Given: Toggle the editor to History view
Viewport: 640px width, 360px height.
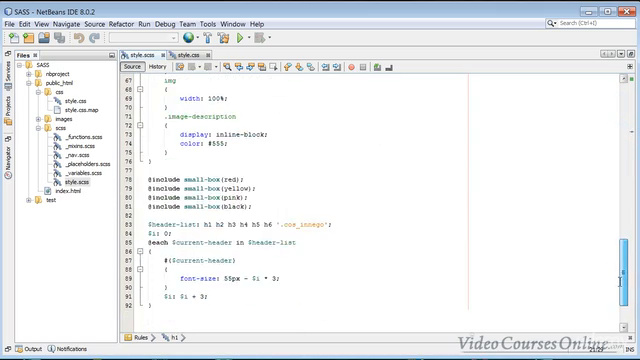Looking at the screenshot, I should point(158,67).
